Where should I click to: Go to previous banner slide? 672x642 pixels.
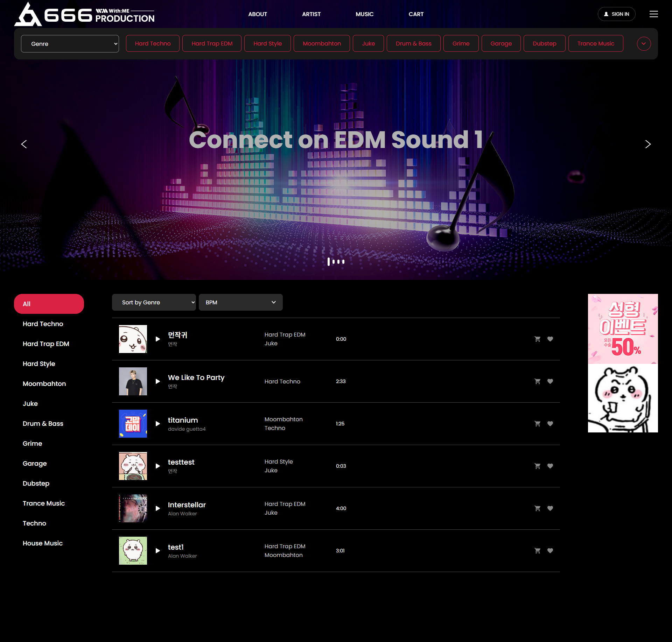(x=24, y=144)
